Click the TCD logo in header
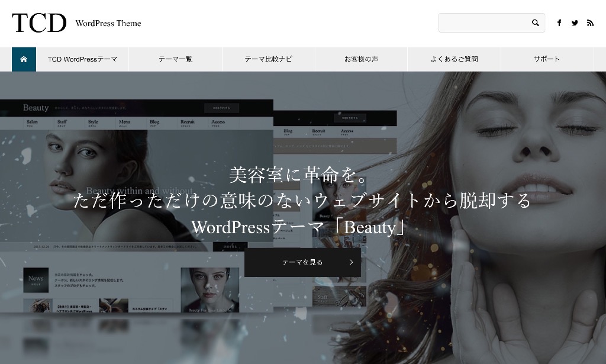Viewport: 606px width, 364px height. point(39,23)
